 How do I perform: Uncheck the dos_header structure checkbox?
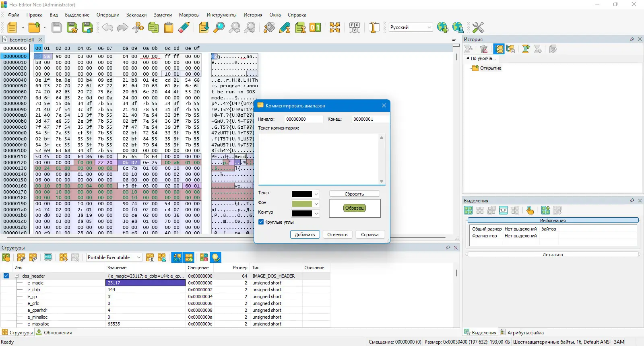(6, 276)
